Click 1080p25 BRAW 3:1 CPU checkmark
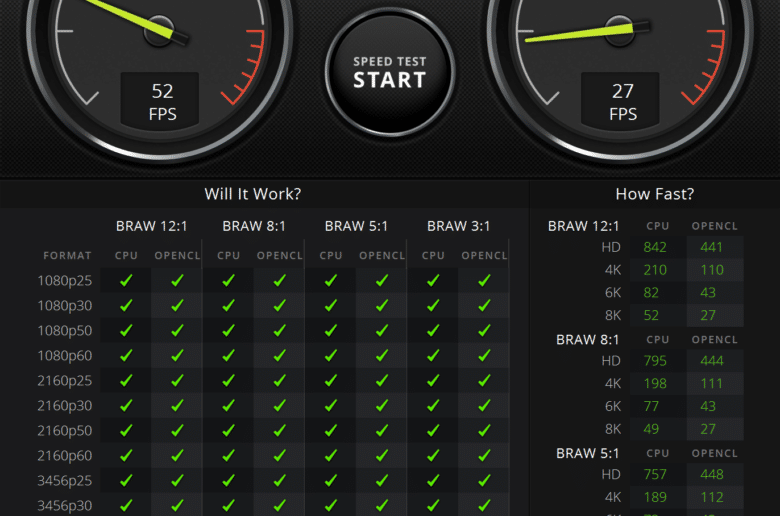The height and width of the screenshot is (516, 780). tap(433, 281)
